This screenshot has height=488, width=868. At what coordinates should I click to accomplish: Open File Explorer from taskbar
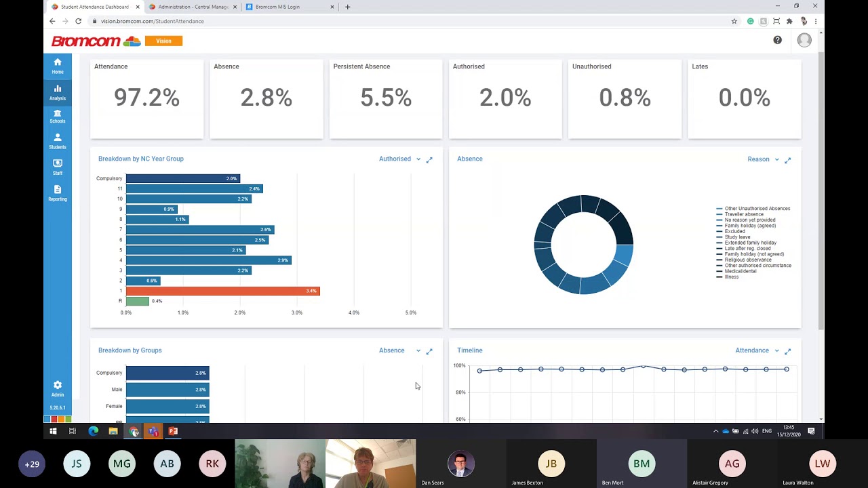113,431
